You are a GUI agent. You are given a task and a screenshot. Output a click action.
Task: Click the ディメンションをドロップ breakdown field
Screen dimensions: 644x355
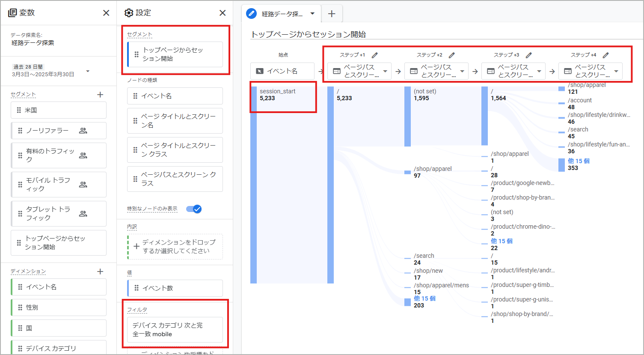click(175, 247)
